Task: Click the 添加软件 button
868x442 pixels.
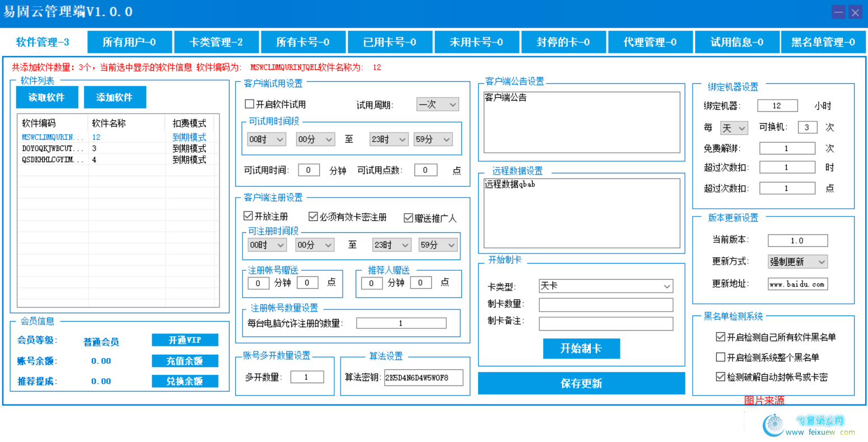Action: (x=115, y=97)
